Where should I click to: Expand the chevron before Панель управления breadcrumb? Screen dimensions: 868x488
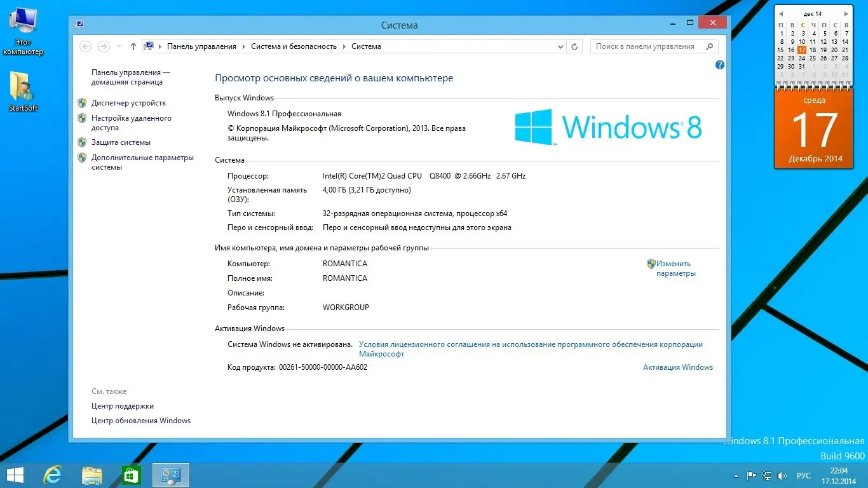click(160, 46)
